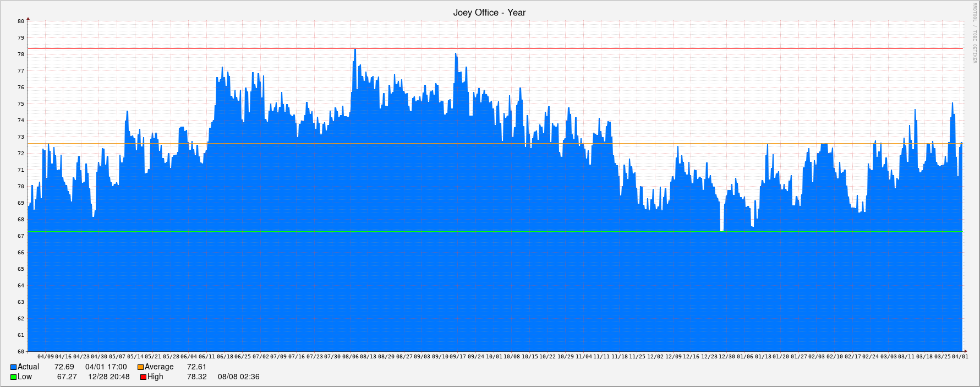
Task: Click the Actual value 72.69 in legend
Action: [64, 367]
